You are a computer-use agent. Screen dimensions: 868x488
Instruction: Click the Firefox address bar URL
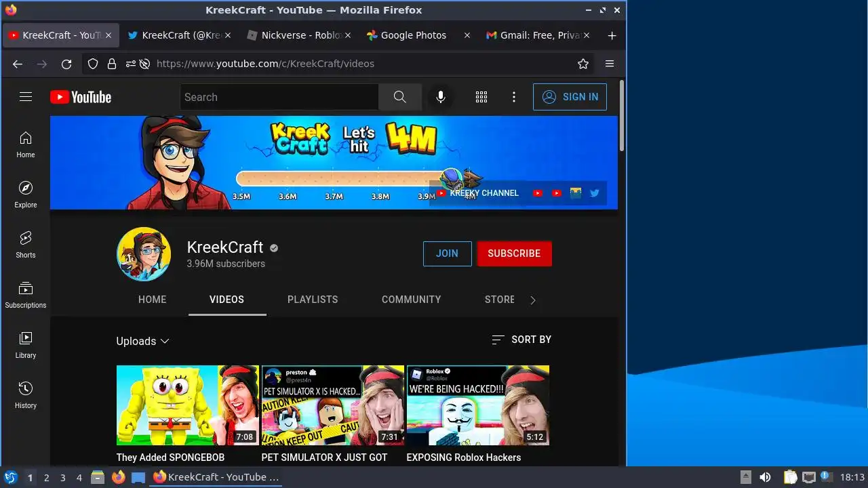(x=265, y=64)
